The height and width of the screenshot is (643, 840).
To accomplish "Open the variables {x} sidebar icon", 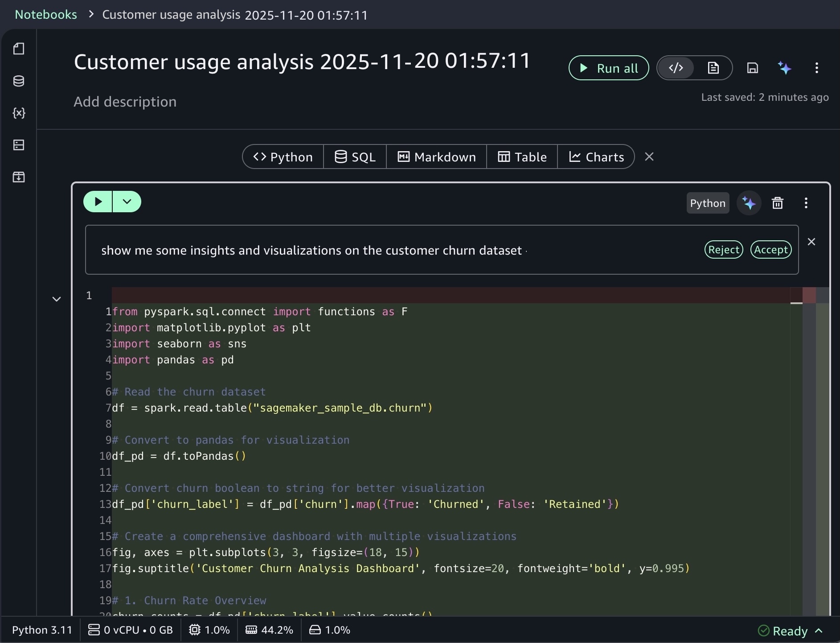I will click(x=19, y=113).
